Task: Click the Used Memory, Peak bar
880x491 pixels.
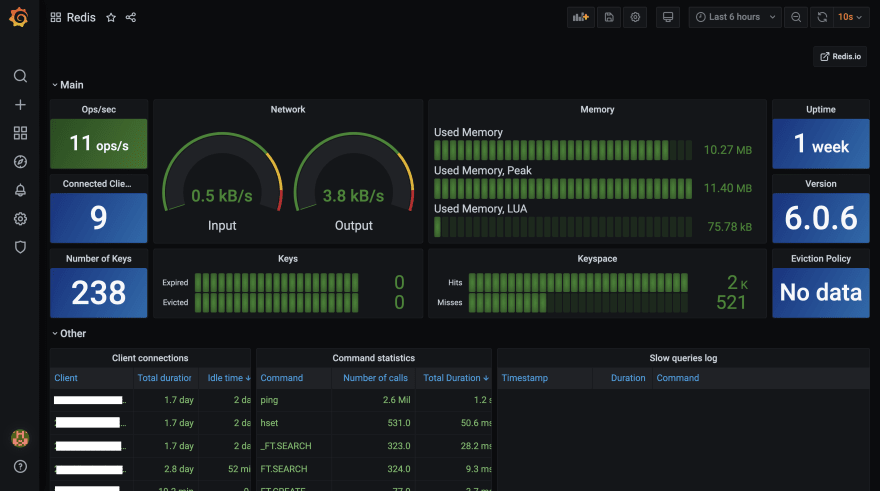Action: [562, 189]
